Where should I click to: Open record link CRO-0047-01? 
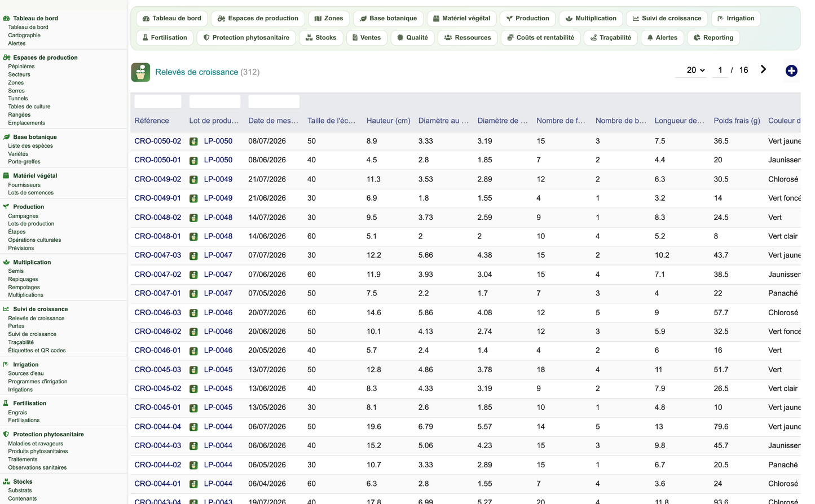coord(158,293)
